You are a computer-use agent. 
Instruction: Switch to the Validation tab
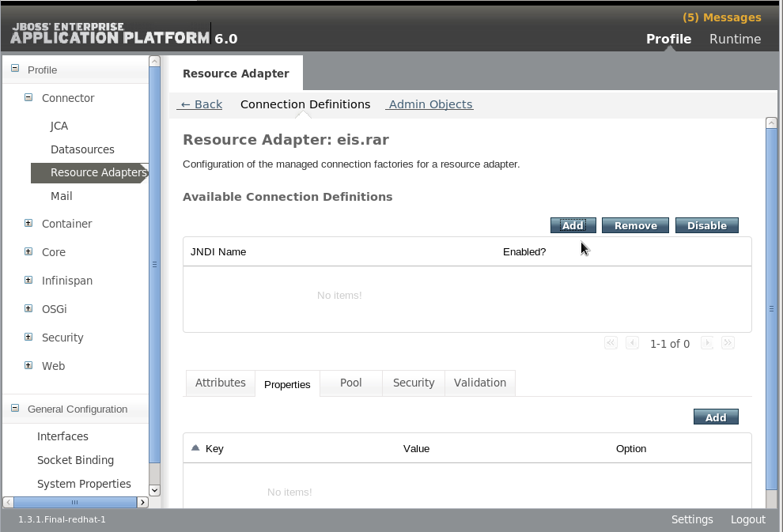[479, 383]
